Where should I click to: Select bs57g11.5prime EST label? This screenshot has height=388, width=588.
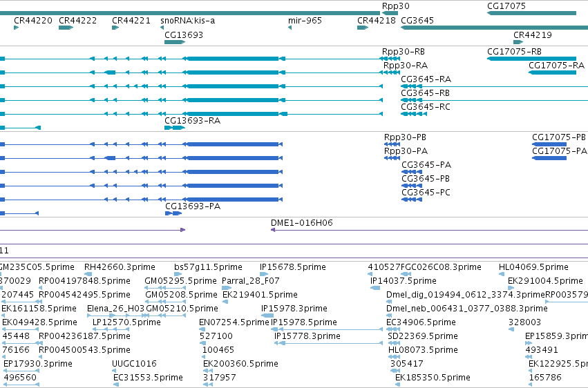click(208, 267)
